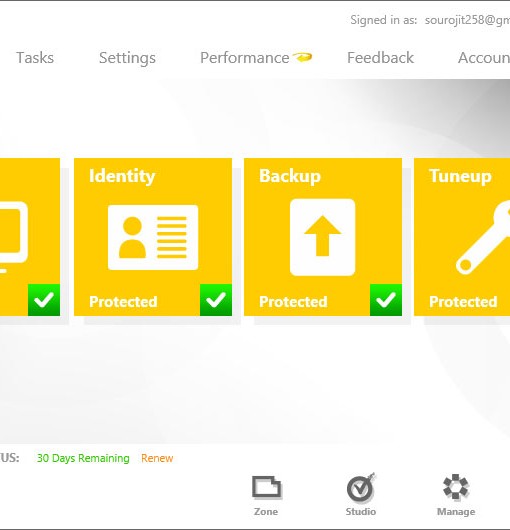Open the Settings menu

coord(127,58)
